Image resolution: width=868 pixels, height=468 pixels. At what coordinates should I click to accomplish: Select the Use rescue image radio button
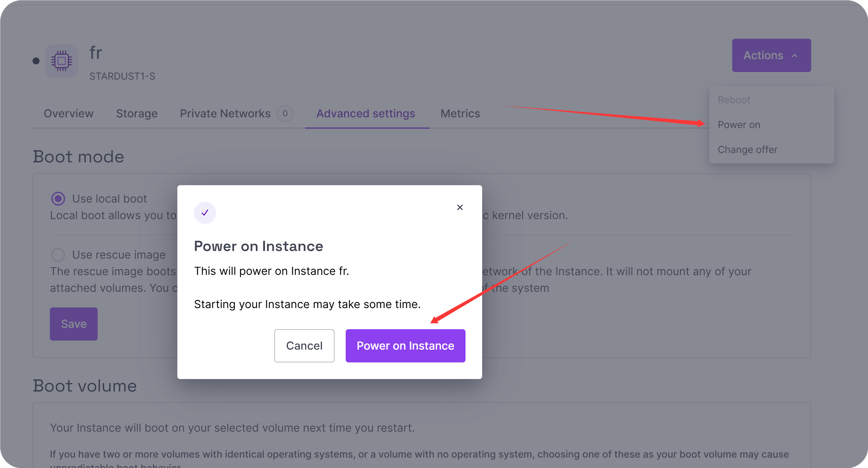click(x=58, y=255)
